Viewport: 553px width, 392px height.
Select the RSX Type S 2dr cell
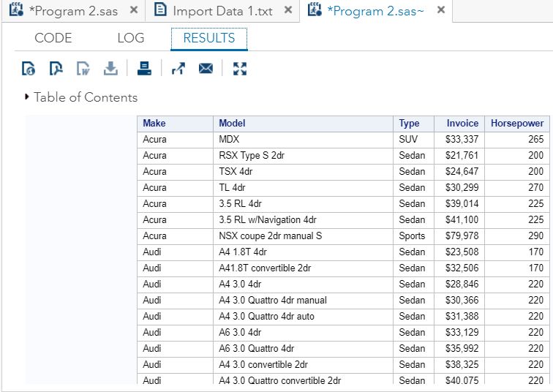click(x=303, y=156)
